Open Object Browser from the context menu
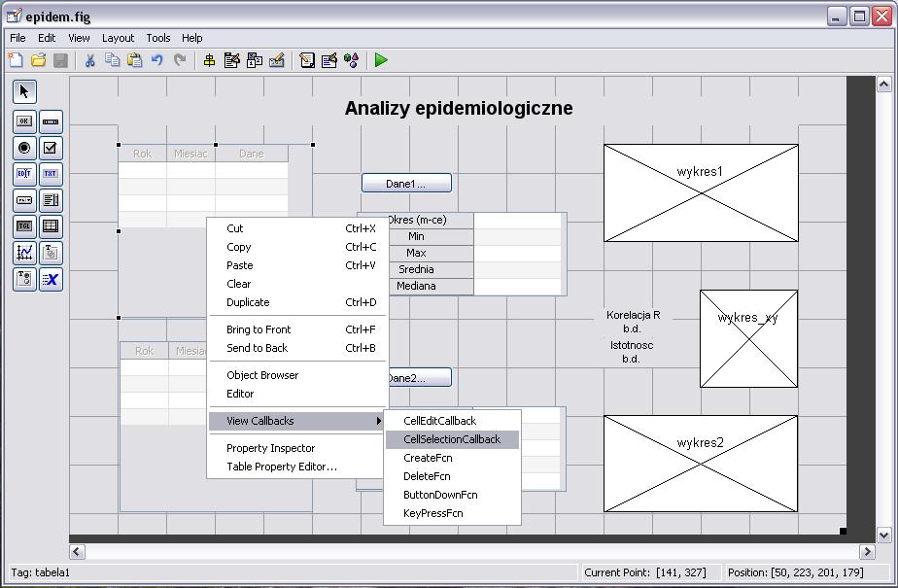The image size is (898, 588). click(297, 375)
